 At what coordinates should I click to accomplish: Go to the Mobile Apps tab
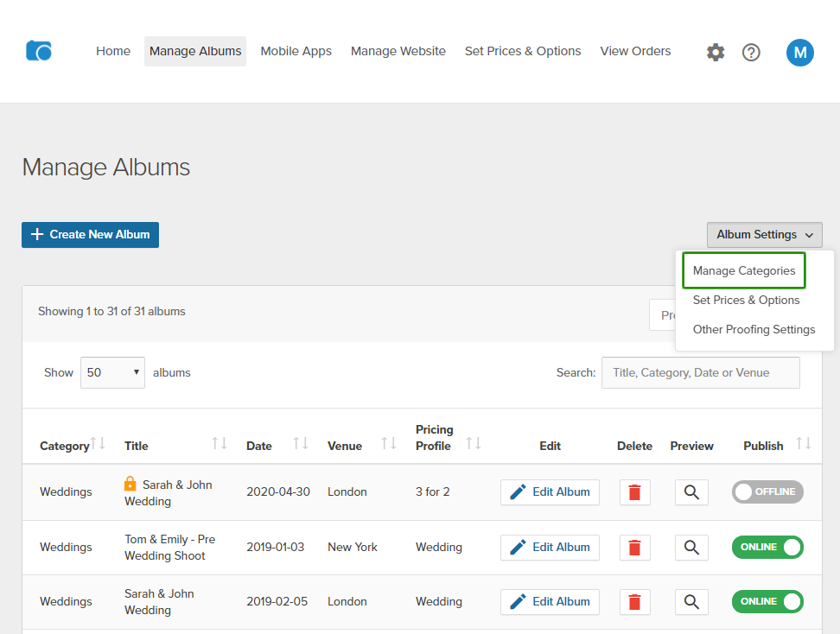296,51
